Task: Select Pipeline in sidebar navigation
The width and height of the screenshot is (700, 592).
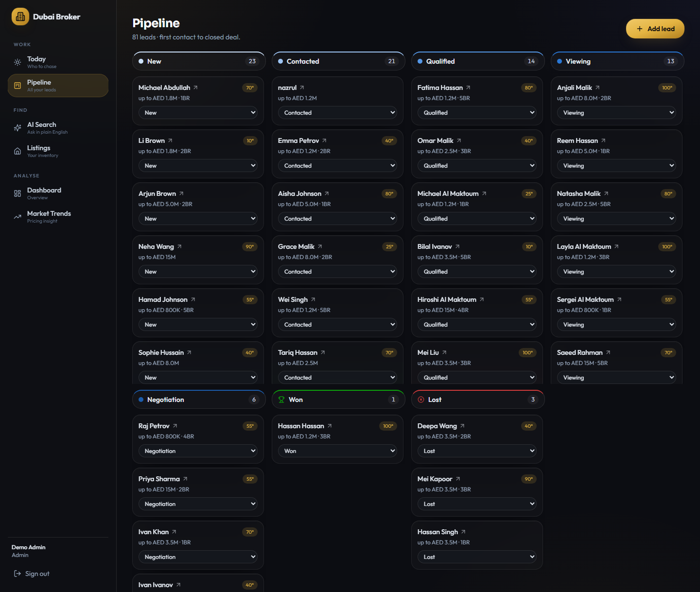Action: 58,86
